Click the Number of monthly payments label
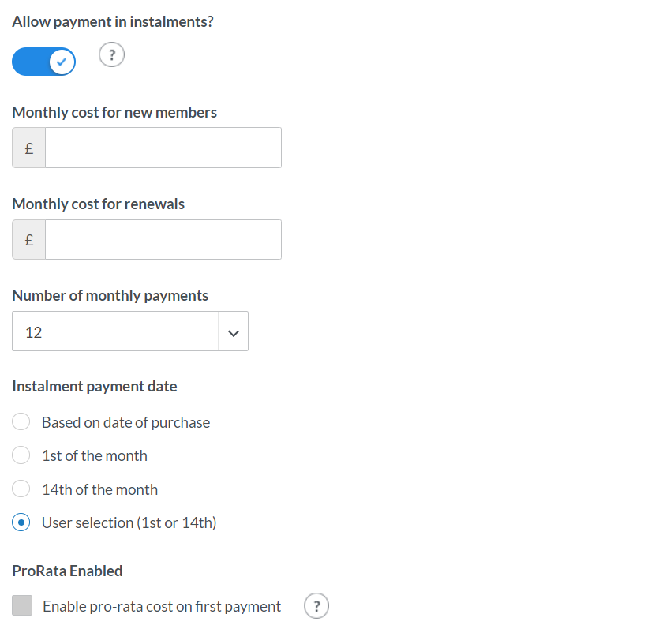659x644 pixels. pos(110,296)
